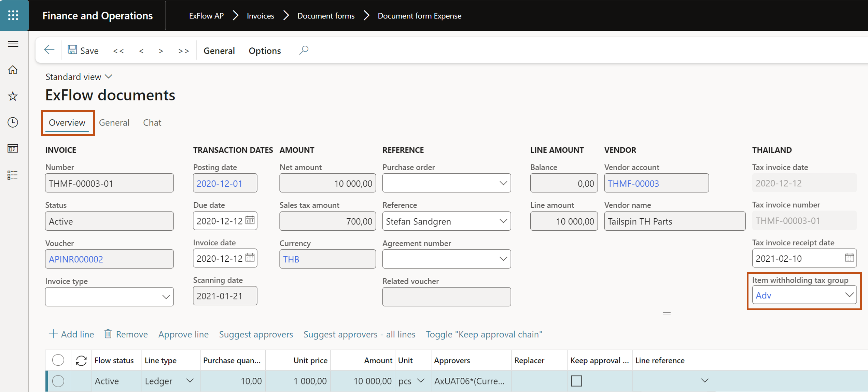Screen dimensions: 868x392
Task: Open the THB currency link
Action: click(291, 259)
